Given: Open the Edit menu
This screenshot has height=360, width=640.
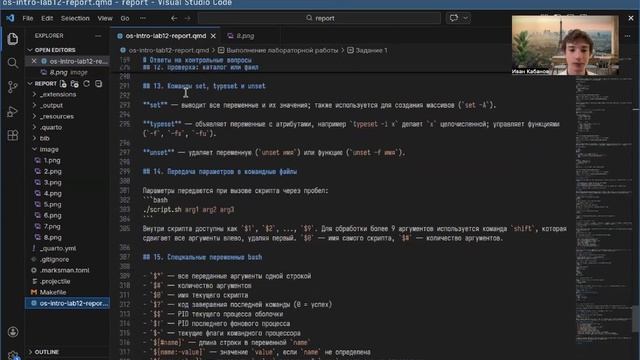Looking at the screenshot, I should [x=47, y=18].
